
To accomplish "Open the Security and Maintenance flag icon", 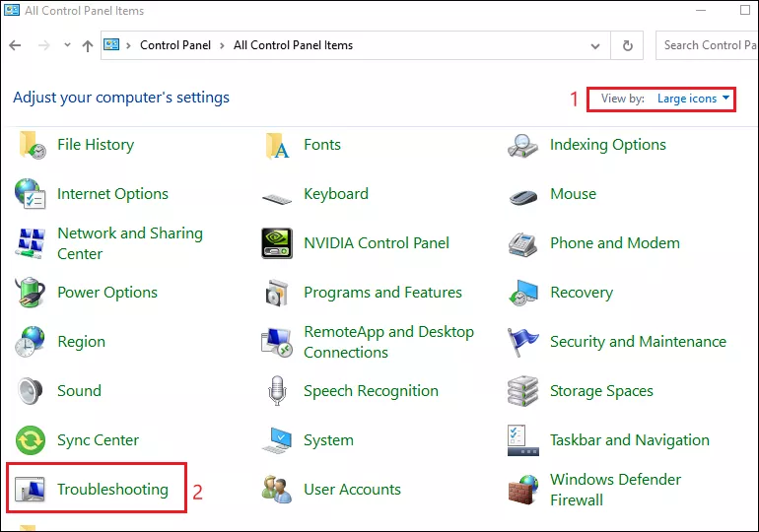I will [522, 342].
